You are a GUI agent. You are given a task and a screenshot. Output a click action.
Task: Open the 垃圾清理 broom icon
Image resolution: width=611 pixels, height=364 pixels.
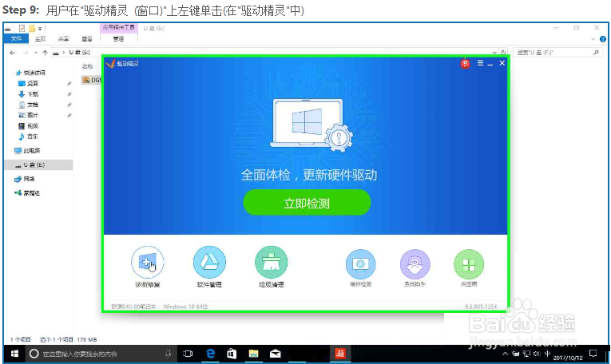[x=272, y=262]
